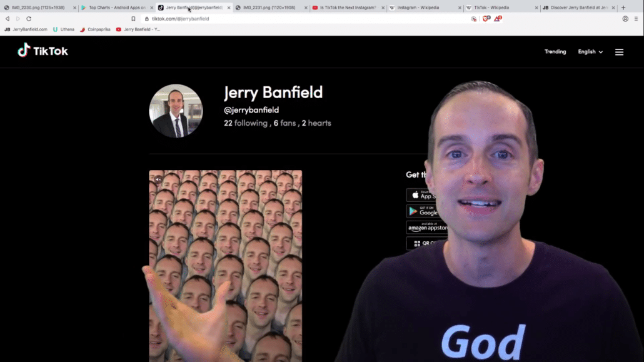Click the Google Play download badge
The image size is (644, 362).
[422, 211]
